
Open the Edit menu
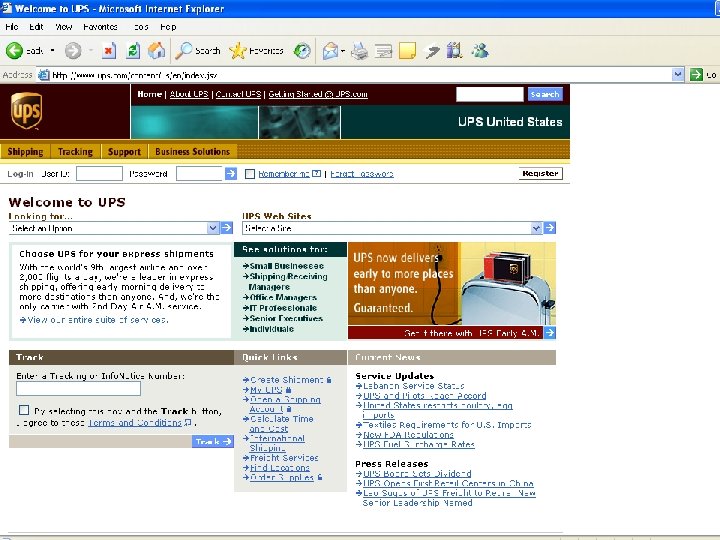pos(36,27)
